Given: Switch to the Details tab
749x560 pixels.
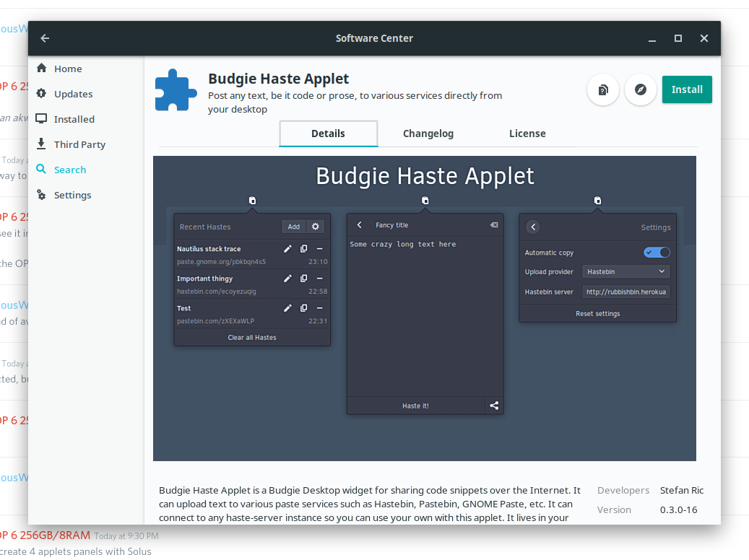Looking at the screenshot, I should 328,134.
